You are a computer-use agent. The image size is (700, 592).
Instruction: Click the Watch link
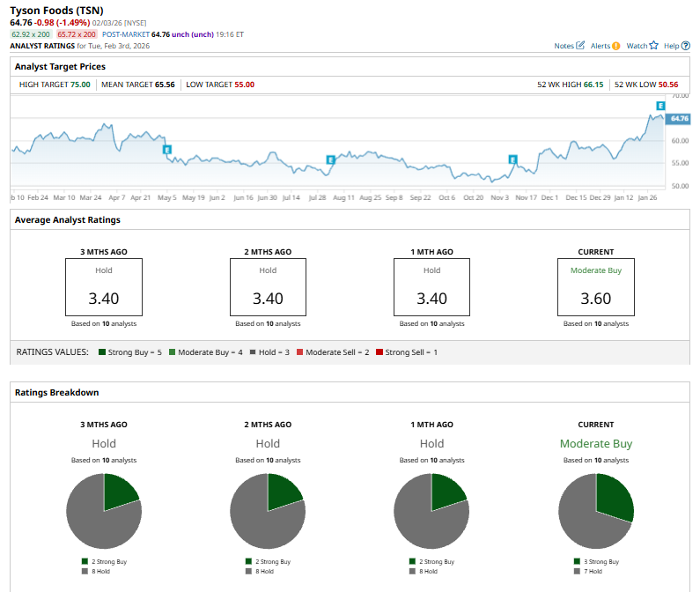coord(637,46)
